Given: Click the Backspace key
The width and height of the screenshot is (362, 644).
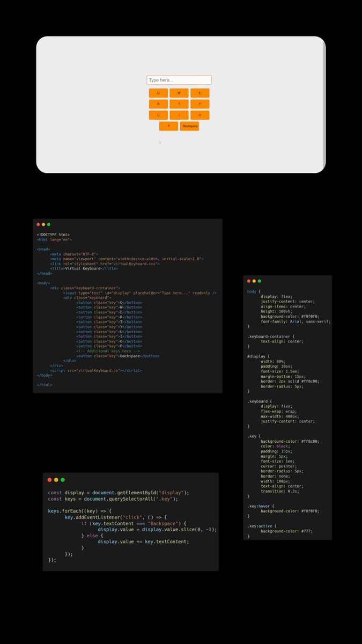Looking at the screenshot, I should 190,126.
